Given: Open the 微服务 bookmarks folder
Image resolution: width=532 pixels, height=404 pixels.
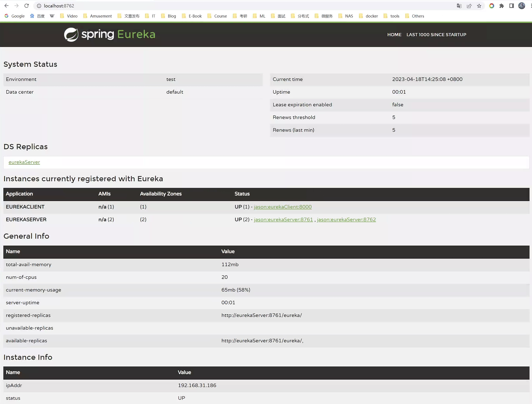Looking at the screenshot, I should [324, 16].
